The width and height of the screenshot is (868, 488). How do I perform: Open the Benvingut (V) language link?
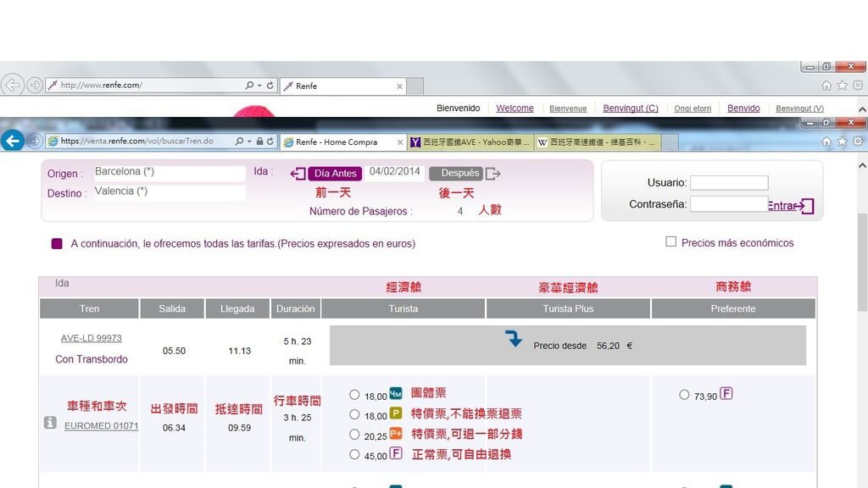point(799,108)
